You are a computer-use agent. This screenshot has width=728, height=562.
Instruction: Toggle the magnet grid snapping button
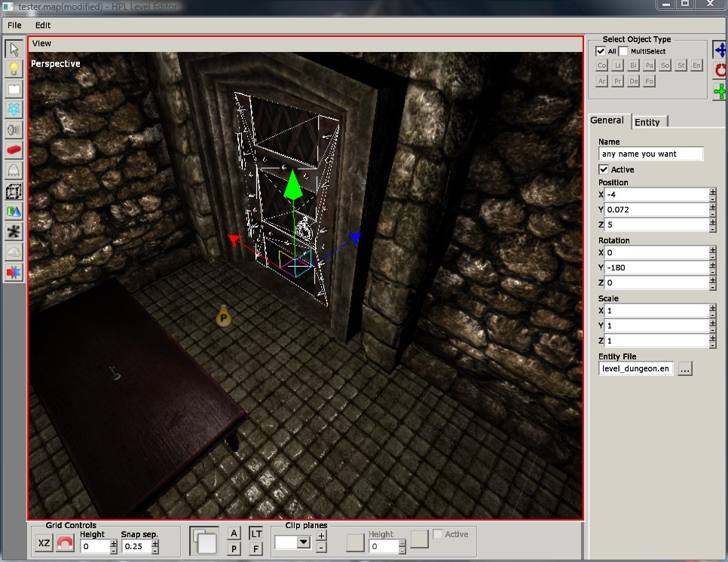[x=66, y=543]
